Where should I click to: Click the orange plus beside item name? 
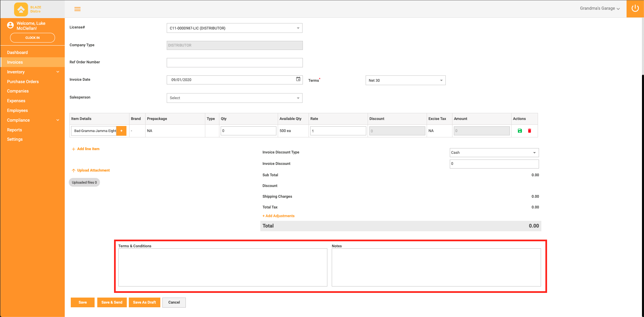pyautogui.click(x=121, y=131)
